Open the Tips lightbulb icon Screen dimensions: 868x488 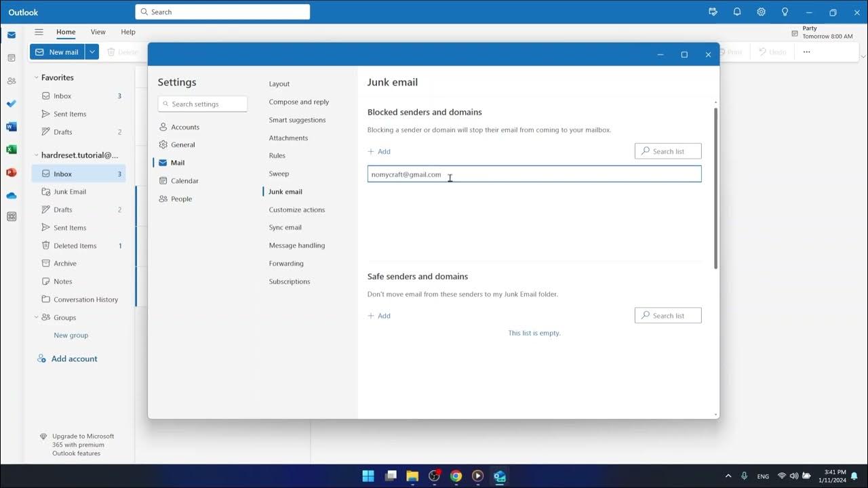785,12
